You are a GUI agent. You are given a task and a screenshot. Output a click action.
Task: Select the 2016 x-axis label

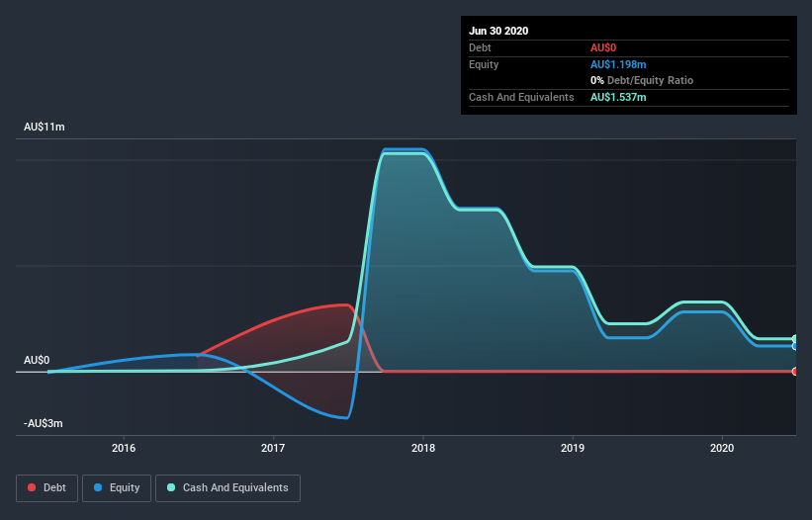pyautogui.click(x=124, y=448)
